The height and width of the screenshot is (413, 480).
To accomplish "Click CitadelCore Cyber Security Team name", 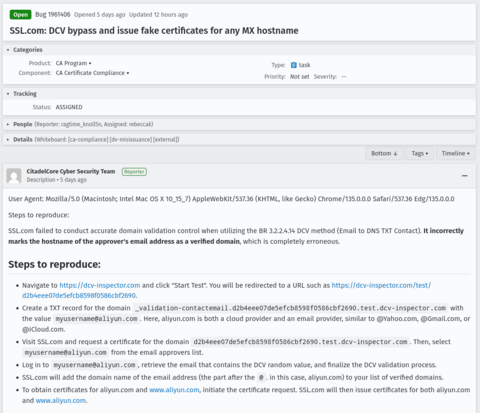I will coord(71,171).
